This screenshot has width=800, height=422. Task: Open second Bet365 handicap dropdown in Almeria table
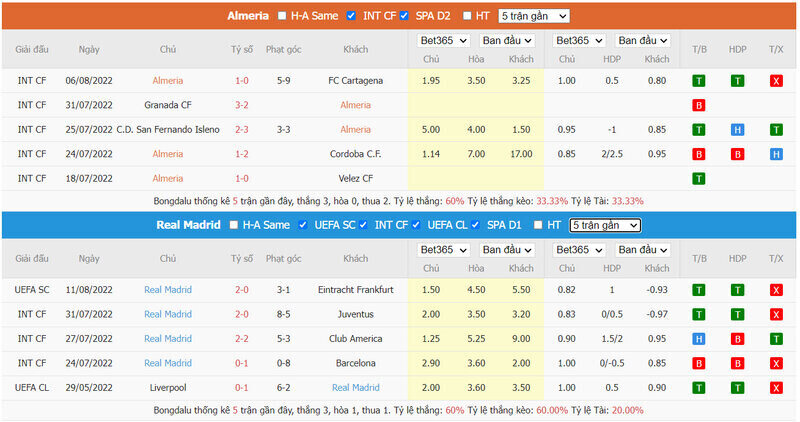[579, 41]
